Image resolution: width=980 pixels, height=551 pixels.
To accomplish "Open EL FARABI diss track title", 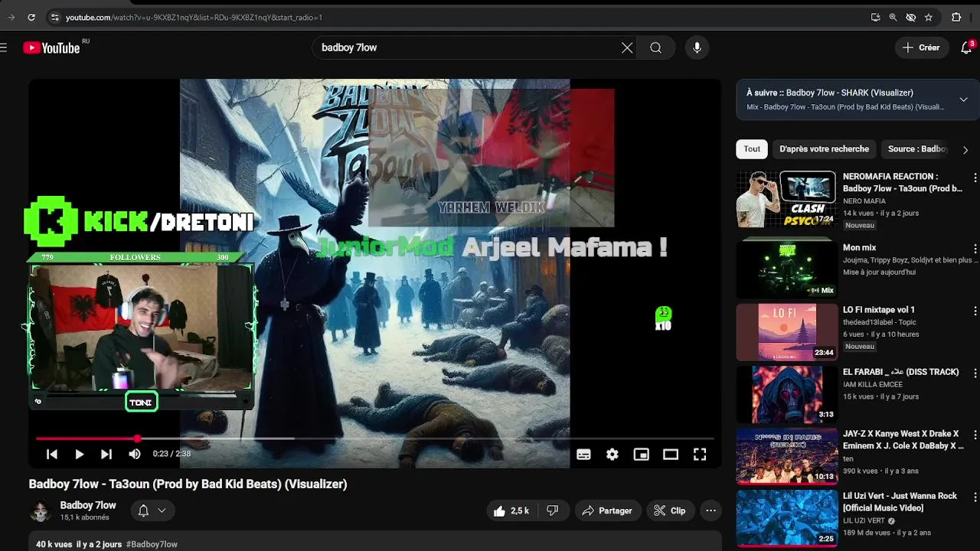I will pyautogui.click(x=900, y=372).
